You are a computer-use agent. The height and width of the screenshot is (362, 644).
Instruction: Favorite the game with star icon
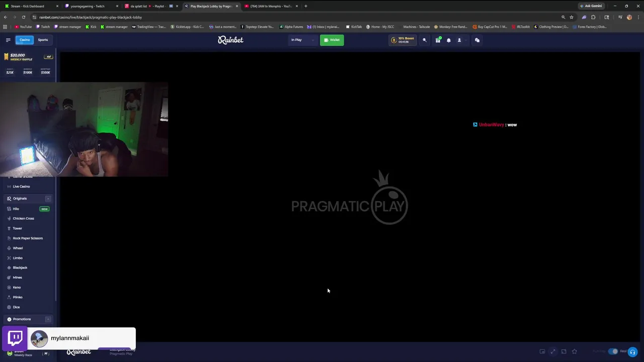574,351
